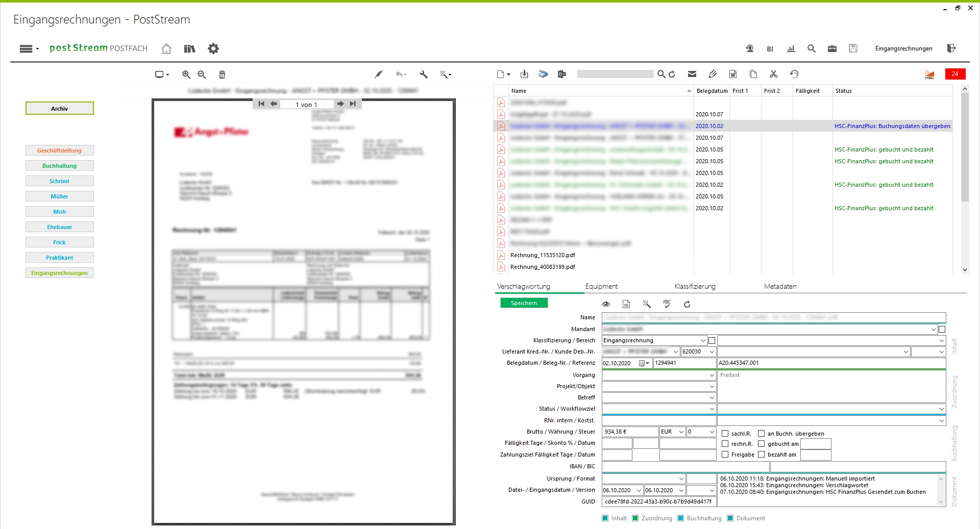Toggle the eye preview icon in Verschlagwortung
980x529 pixels.
[x=606, y=304]
